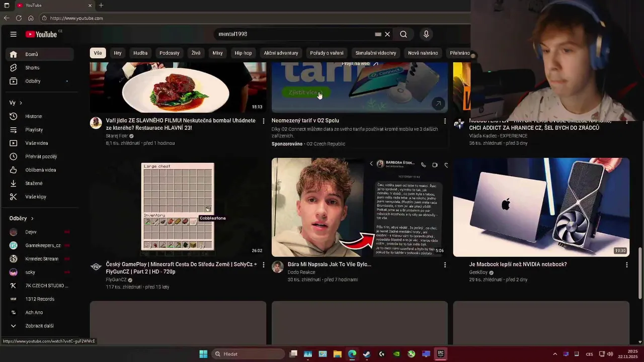The image size is (644, 362).
Task: Open Oblíbená videa list
Action: [40, 170]
